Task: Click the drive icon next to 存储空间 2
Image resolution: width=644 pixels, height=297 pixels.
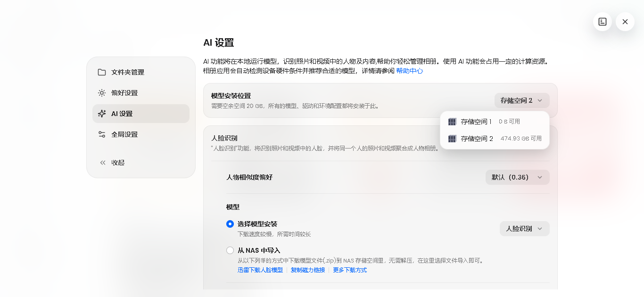Action: point(452,139)
